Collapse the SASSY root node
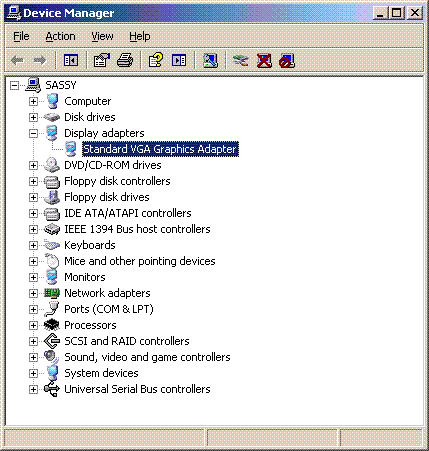Image resolution: width=429 pixels, height=451 pixels. (14, 85)
